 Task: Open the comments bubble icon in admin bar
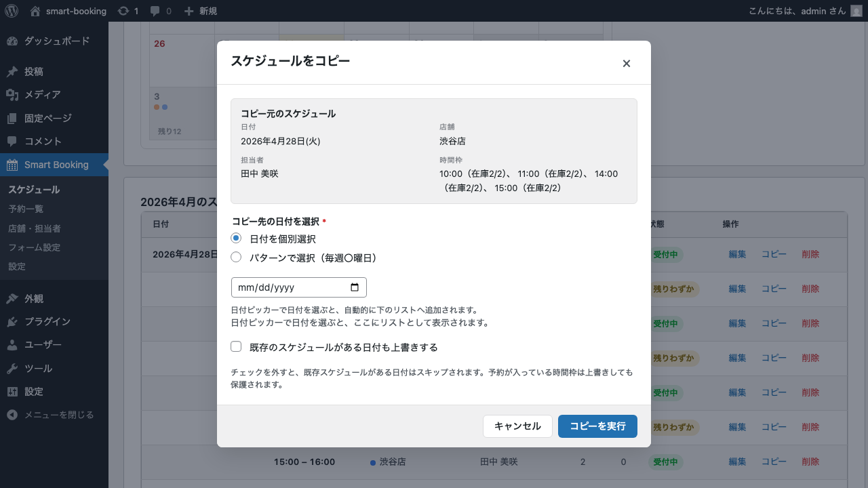(161, 11)
